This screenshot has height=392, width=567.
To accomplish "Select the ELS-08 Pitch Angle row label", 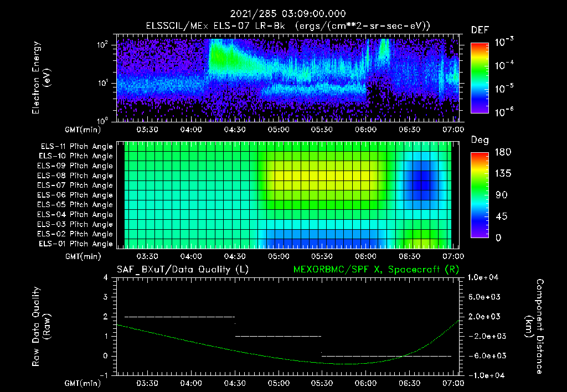I will pyautogui.click(x=75, y=176).
